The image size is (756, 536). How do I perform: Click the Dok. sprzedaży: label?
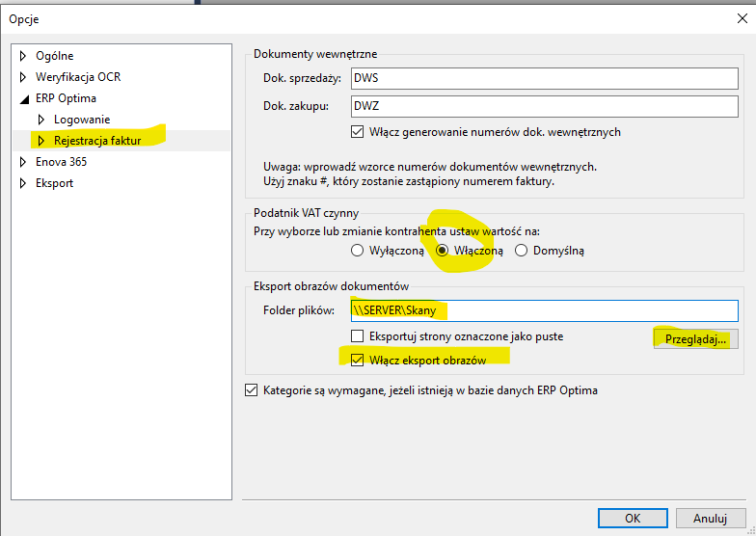303,78
